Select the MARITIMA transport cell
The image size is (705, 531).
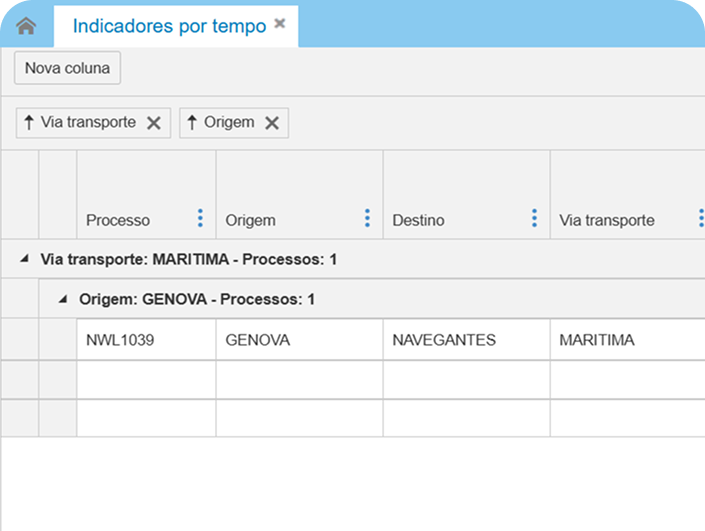[x=628, y=340]
